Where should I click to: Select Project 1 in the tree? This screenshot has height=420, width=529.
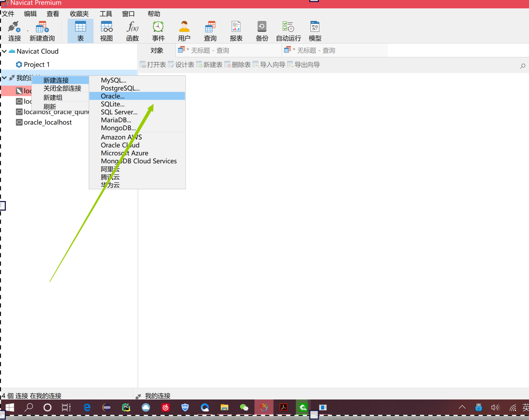[x=33, y=64]
